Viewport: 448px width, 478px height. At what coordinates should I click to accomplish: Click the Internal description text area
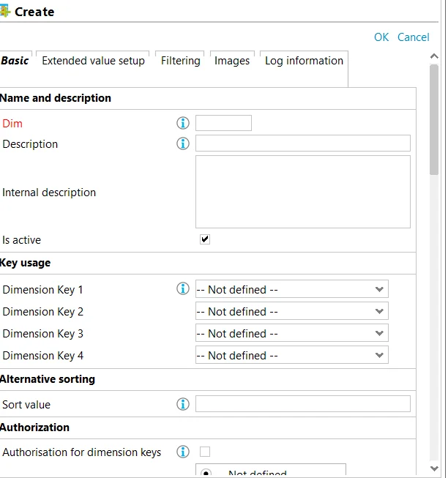point(303,192)
